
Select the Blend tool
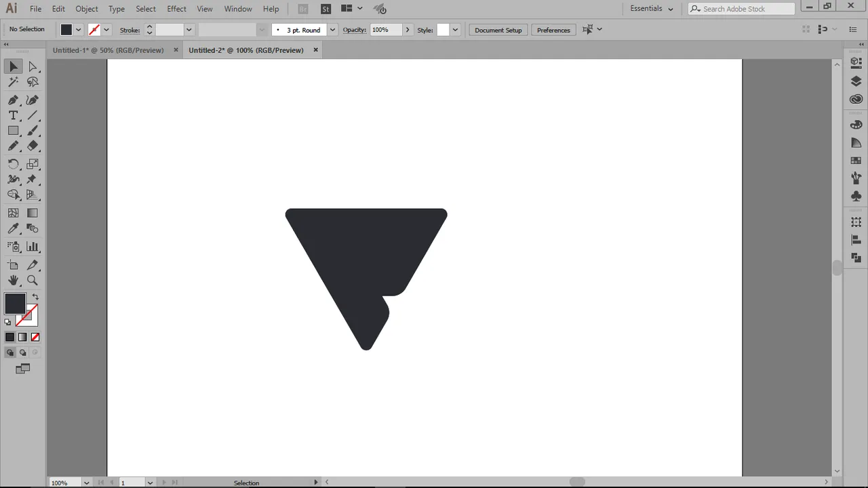click(x=33, y=229)
